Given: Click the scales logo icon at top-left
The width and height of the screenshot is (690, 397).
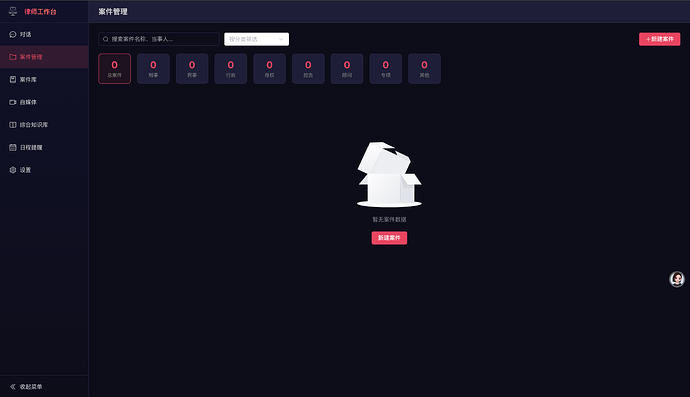Looking at the screenshot, I should (x=13, y=11).
